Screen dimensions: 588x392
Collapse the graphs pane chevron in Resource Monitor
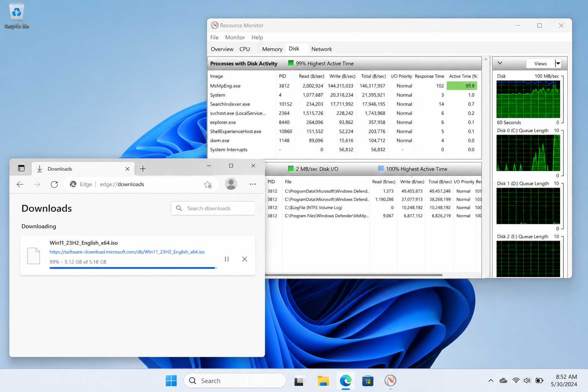coord(500,63)
